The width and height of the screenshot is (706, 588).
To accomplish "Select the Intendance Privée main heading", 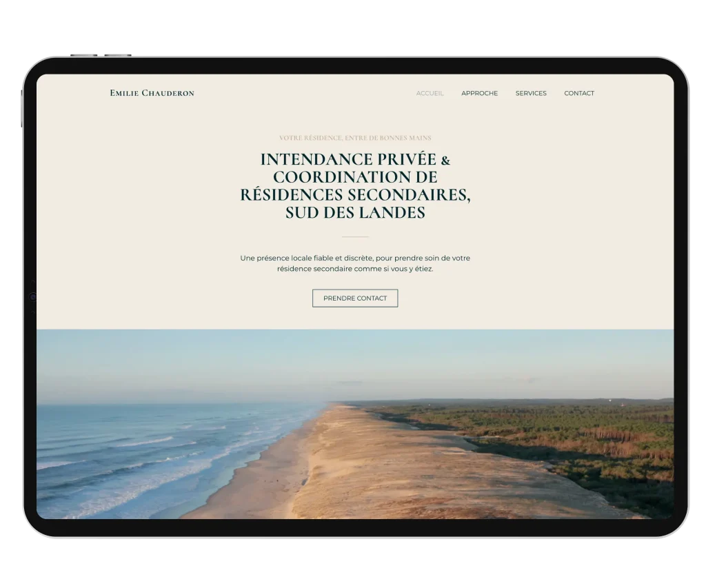I will pyautogui.click(x=355, y=185).
